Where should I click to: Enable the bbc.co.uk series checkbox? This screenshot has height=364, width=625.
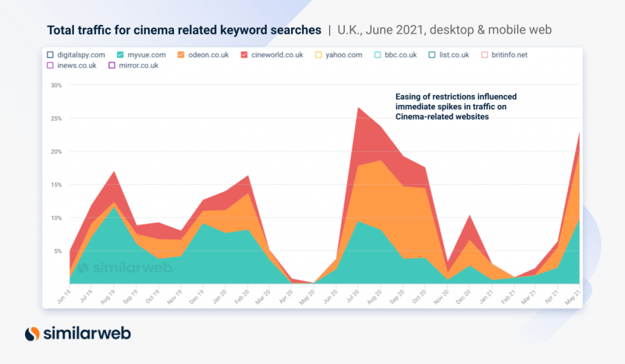click(x=377, y=55)
